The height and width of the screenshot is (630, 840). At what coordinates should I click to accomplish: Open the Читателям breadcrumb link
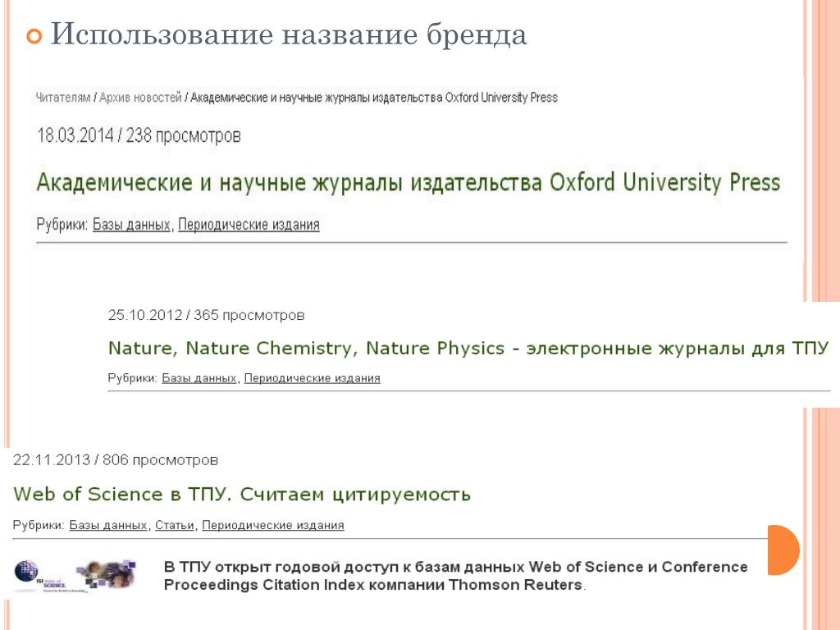[x=62, y=98]
